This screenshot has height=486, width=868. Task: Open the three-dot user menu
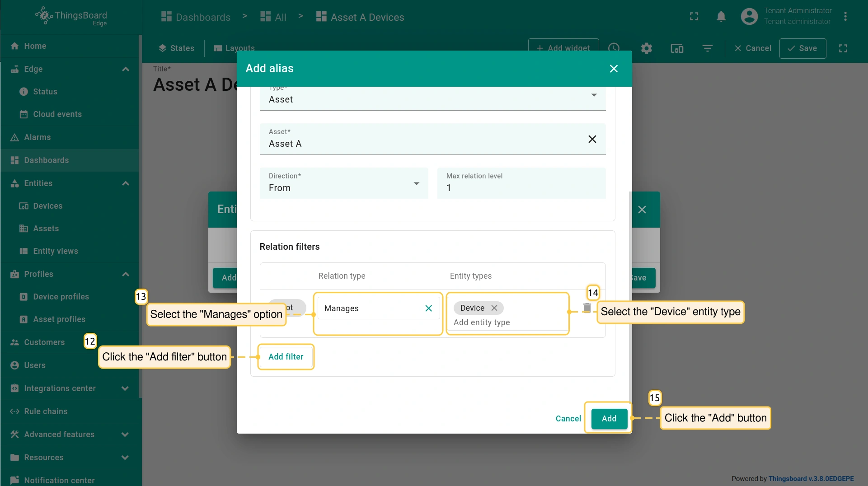845,17
